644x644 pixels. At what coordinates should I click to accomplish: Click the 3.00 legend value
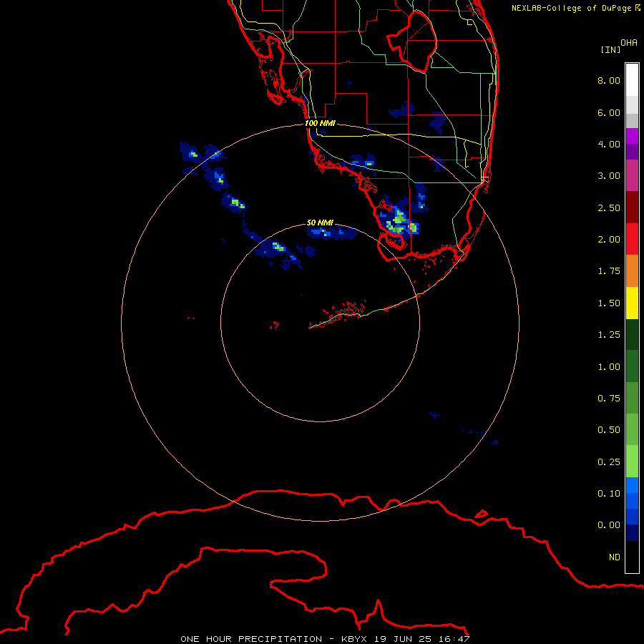tap(609, 176)
